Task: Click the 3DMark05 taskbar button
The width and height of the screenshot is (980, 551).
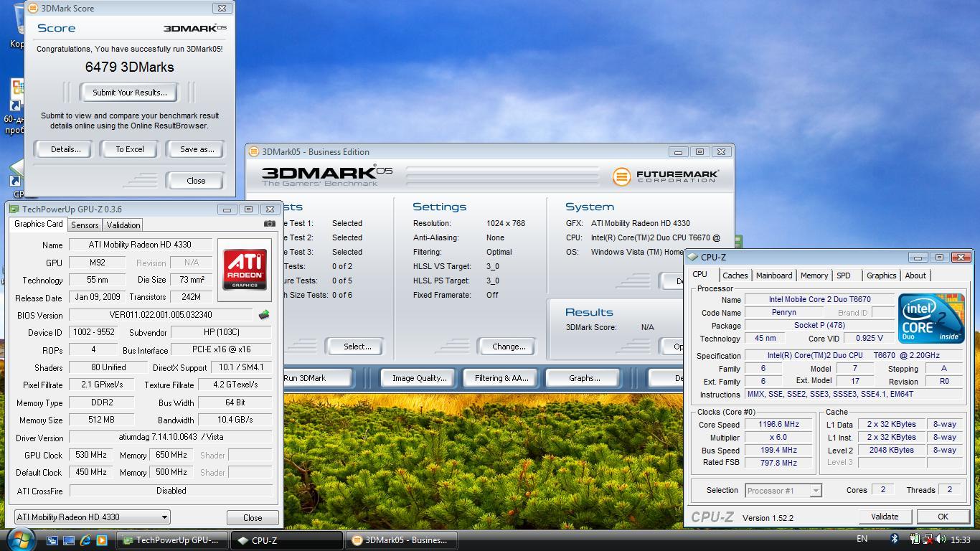Action: coord(402,540)
